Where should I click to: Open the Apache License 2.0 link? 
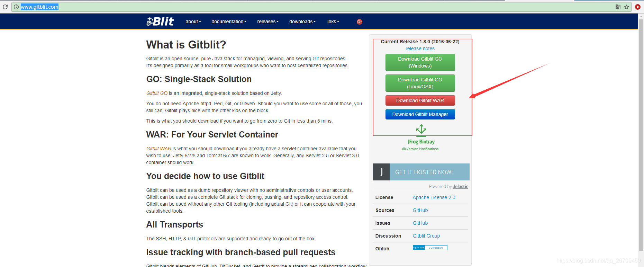434,197
